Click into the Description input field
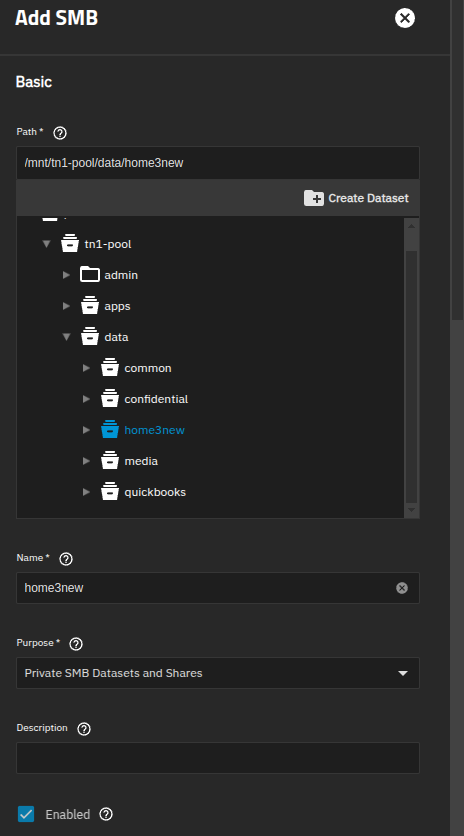464x836 pixels. (218, 758)
